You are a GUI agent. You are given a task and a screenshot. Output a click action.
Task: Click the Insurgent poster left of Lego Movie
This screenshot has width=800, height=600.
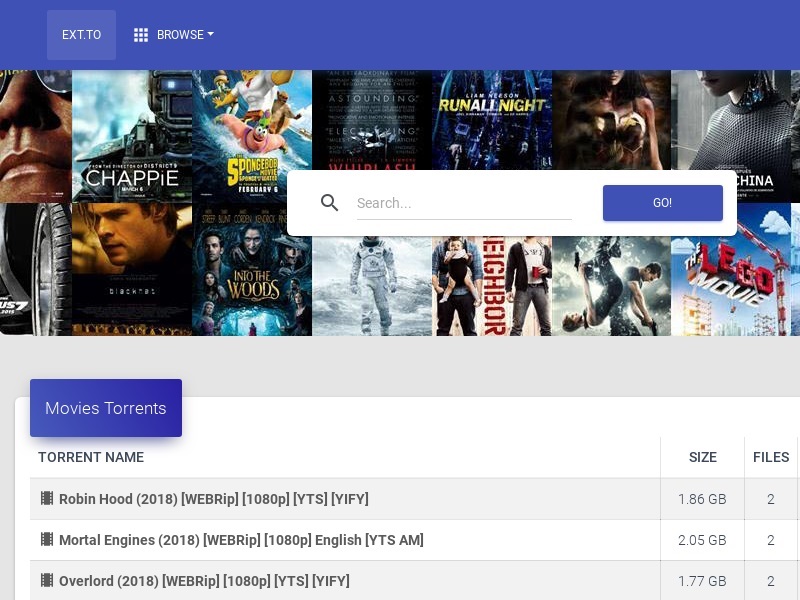click(611, 286)
